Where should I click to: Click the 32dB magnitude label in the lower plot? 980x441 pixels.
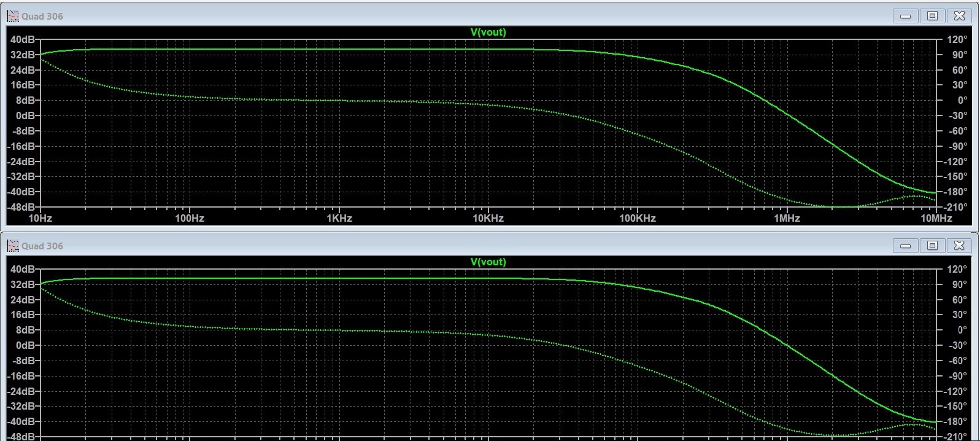(x=22, y=284)
